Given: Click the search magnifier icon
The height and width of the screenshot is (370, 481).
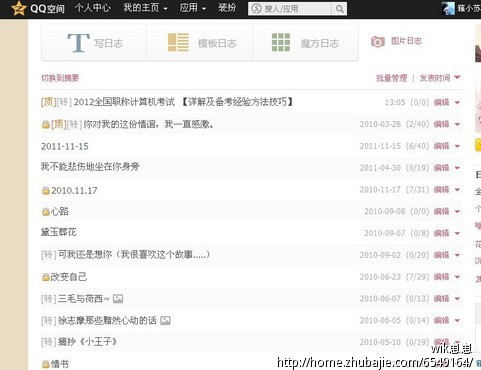Looking at the screenshot, I should 339,9.
